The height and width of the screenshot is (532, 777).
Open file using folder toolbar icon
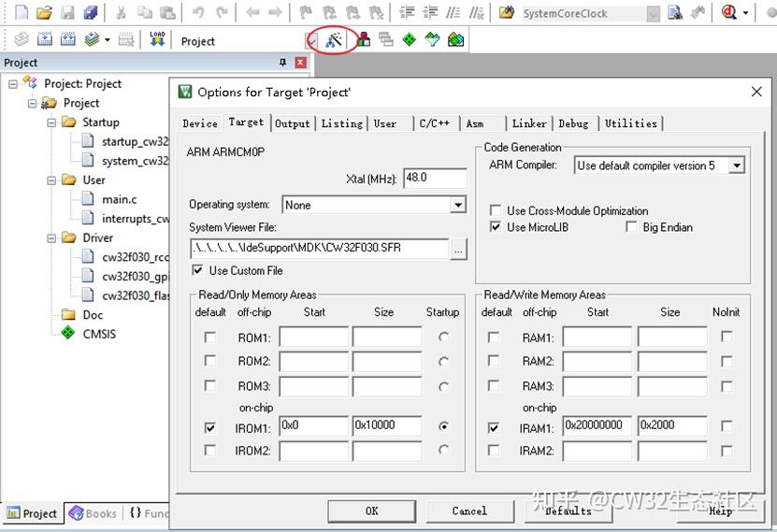pos(44,12)
